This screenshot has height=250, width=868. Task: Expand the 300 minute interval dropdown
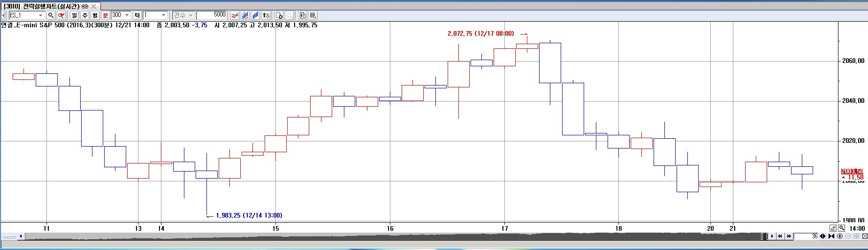[127, 15]
